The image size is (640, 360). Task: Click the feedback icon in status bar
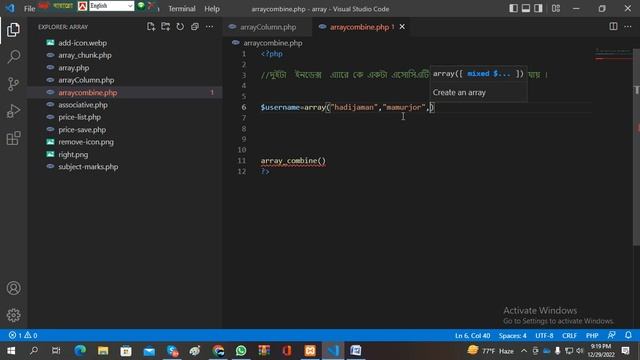[611, 335]
